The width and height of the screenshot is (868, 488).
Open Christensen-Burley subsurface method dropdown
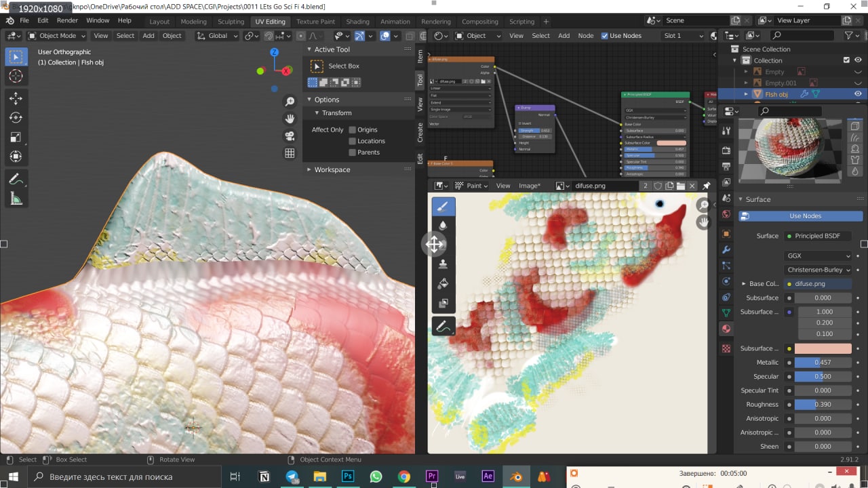818,270
